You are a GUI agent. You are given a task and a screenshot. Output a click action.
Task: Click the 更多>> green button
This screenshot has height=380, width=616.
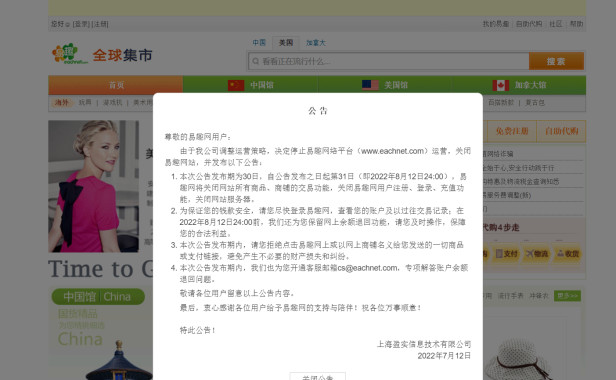(x=567, y=296)
